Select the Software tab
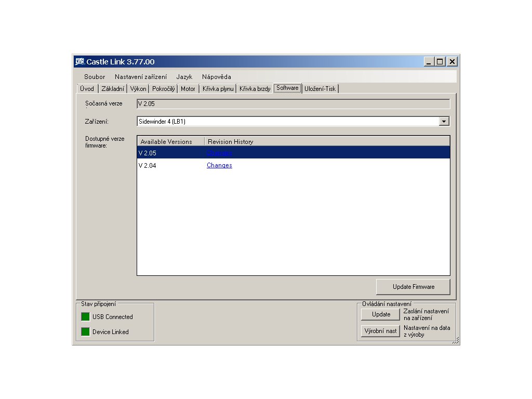 pyautogui.click(x=287, y=88)
